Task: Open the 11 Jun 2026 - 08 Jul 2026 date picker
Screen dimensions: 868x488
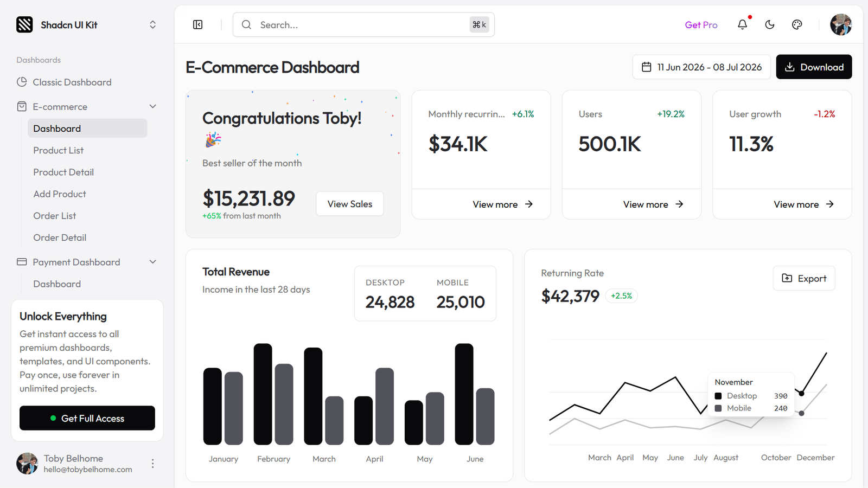Action: [x=701, y=67]
